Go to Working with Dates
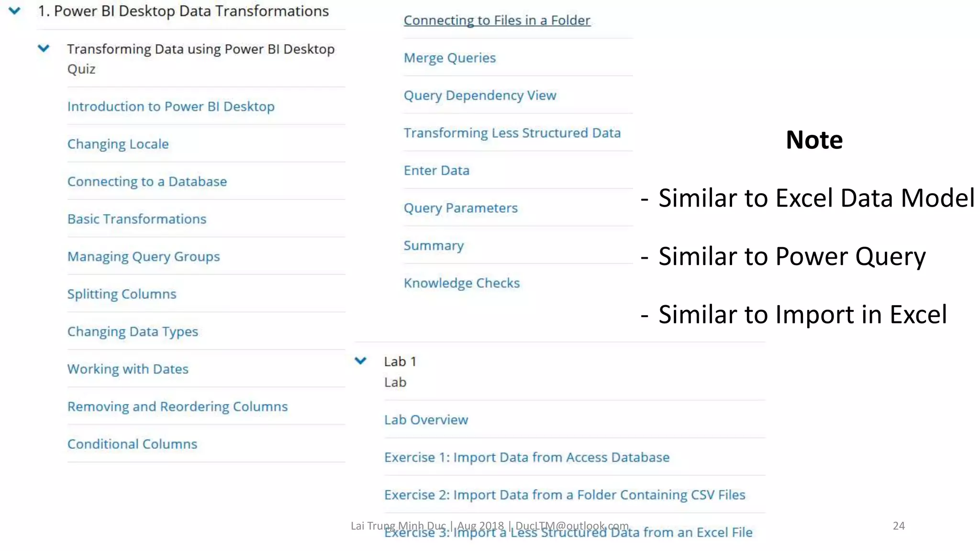 [x=128, y=369]
